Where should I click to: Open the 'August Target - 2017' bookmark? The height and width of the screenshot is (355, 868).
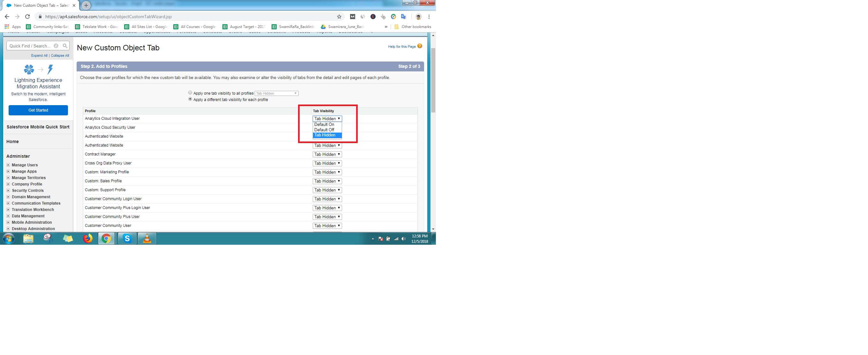pyautogui.click(x=244, y=26)
